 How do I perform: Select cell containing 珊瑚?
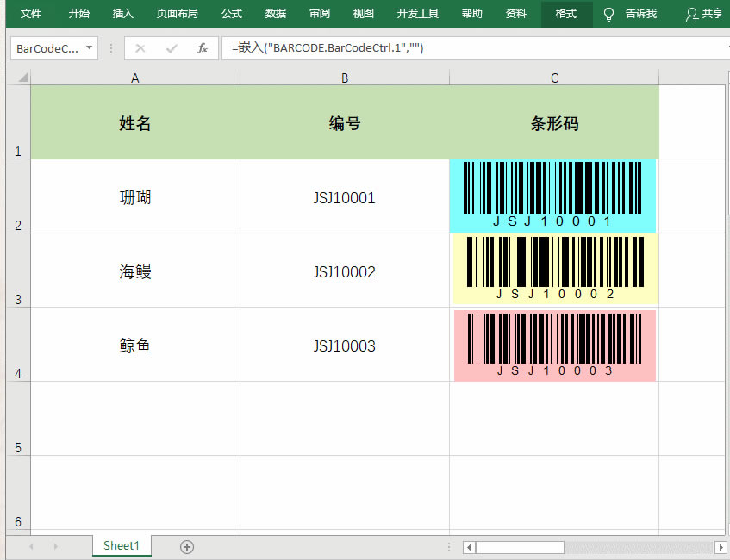click(x=134, y=196)
